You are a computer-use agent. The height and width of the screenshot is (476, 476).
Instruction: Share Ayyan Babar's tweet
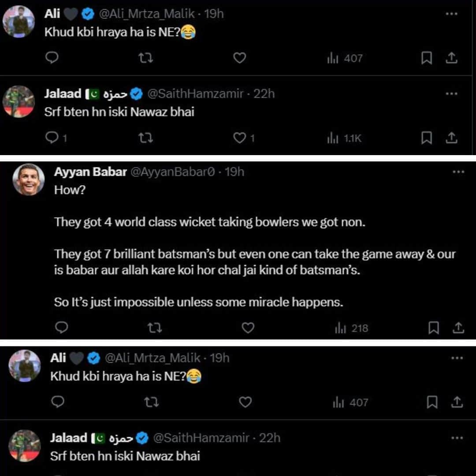[458, 328]
